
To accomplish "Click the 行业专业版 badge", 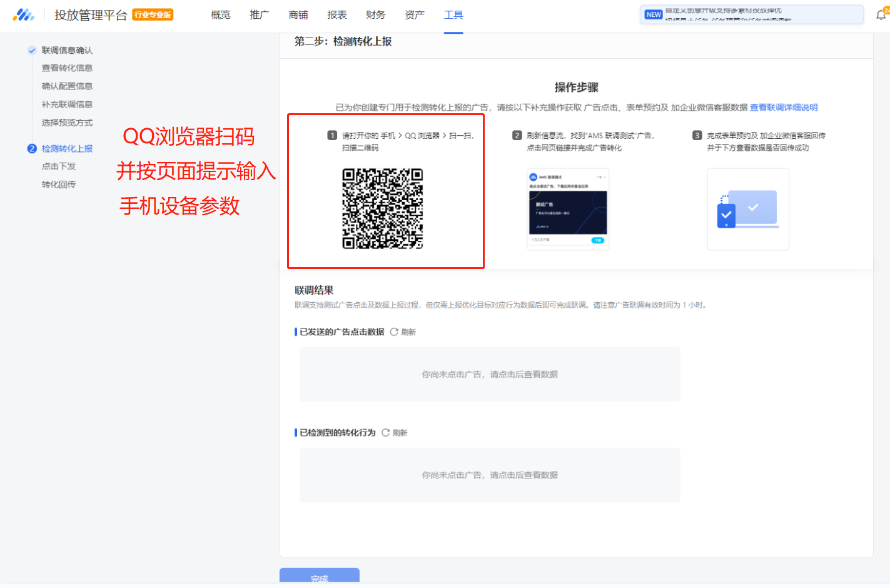I will click(x=153, y=15).
